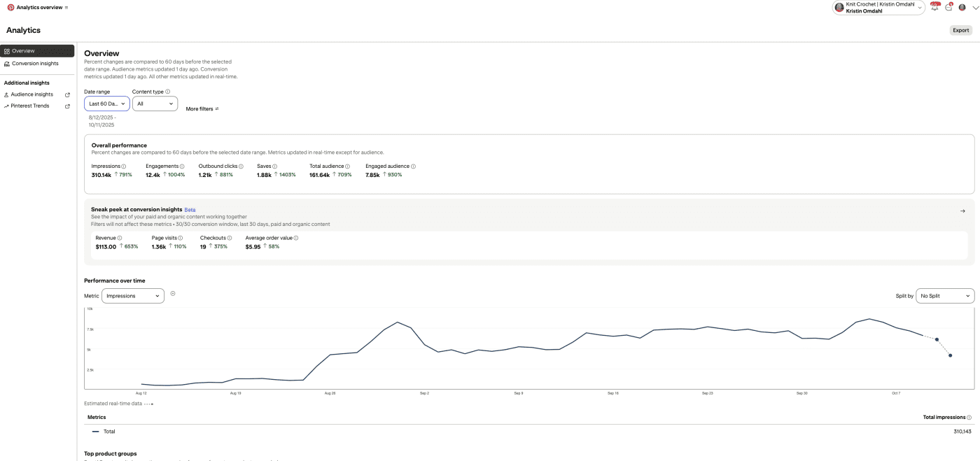Click the info icon next to Impressions

[124, 166]
